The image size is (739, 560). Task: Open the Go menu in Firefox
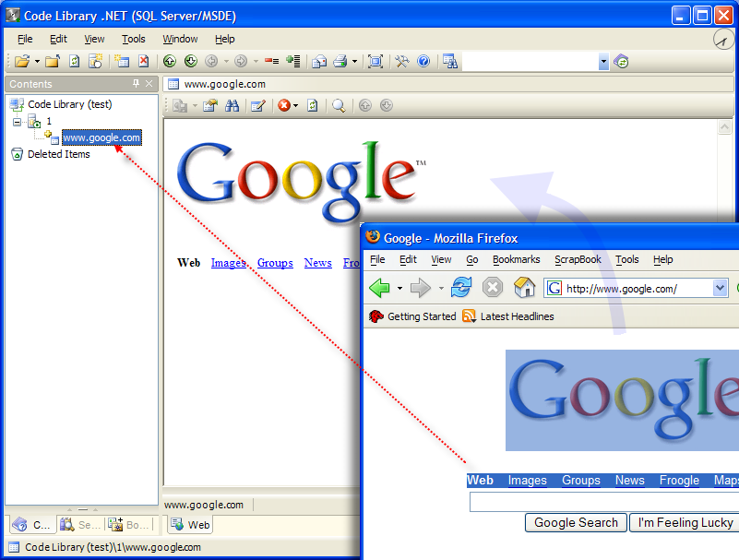point(472,259)
